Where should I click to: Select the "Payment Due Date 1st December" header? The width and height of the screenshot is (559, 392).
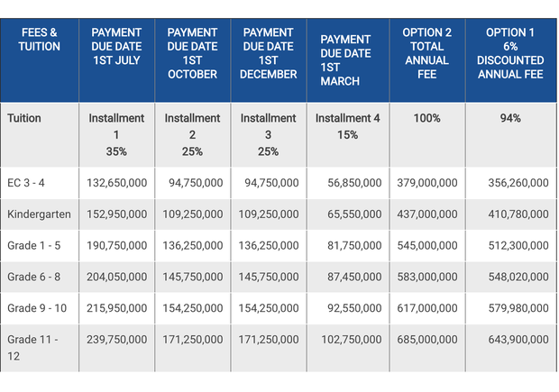pos(269,53)
